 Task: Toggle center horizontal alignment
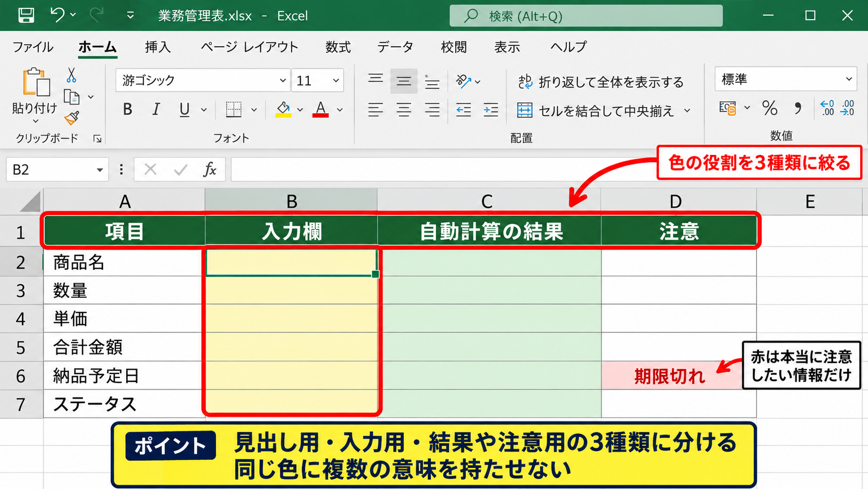(403, 110)
